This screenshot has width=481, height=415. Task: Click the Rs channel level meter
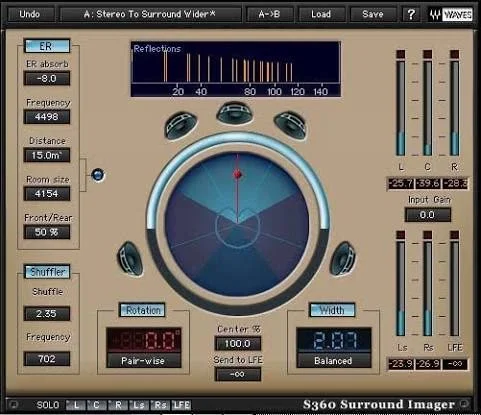click(x=428, y=289)
